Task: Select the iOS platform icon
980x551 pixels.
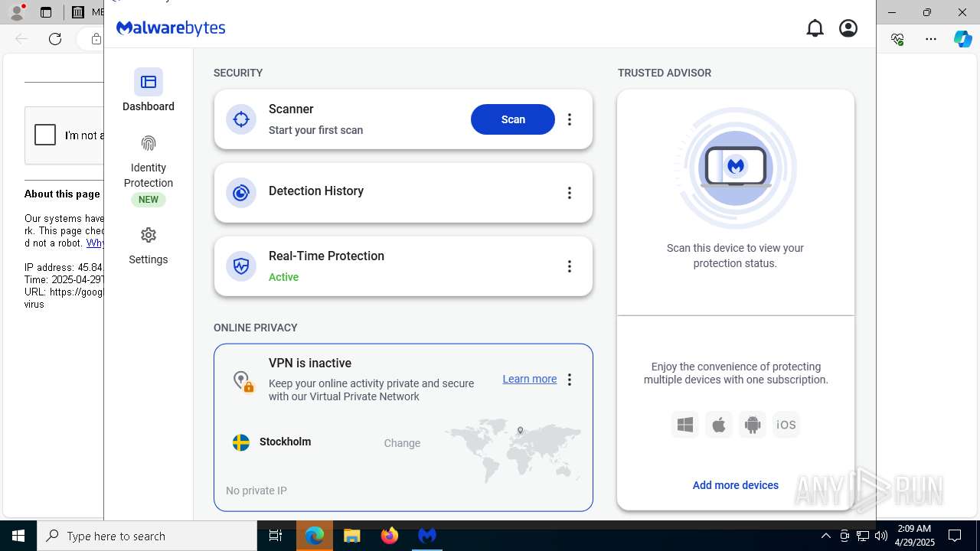Action: [786, 425]
